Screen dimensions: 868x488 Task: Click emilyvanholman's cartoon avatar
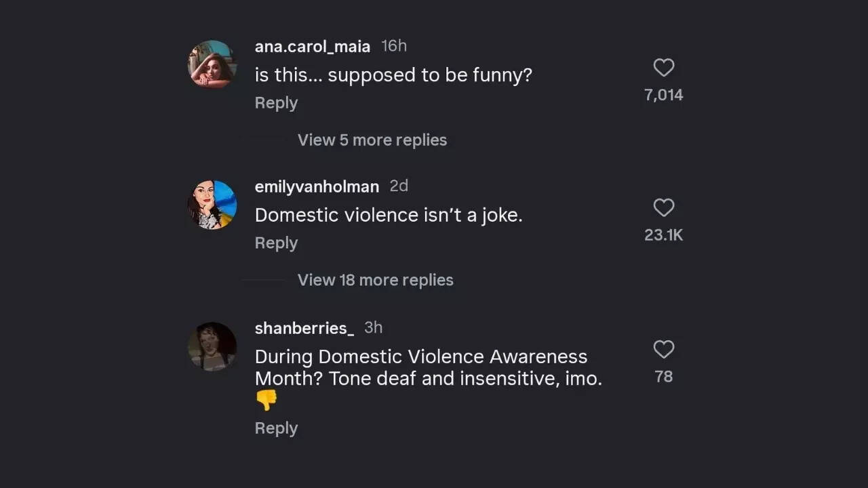(212, 205)
